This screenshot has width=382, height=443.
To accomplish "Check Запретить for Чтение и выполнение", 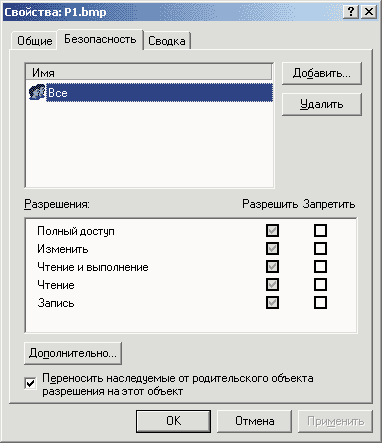I will 320,266.
